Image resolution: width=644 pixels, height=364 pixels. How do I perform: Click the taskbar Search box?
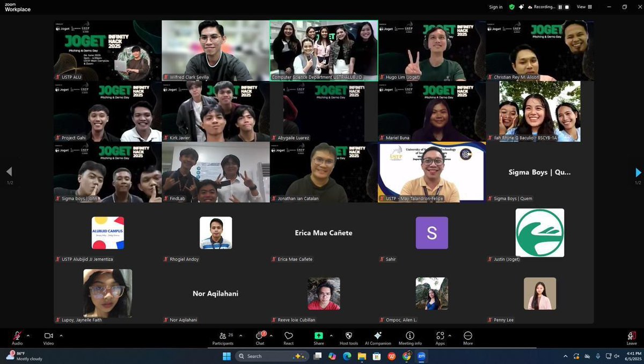(272, 356)
